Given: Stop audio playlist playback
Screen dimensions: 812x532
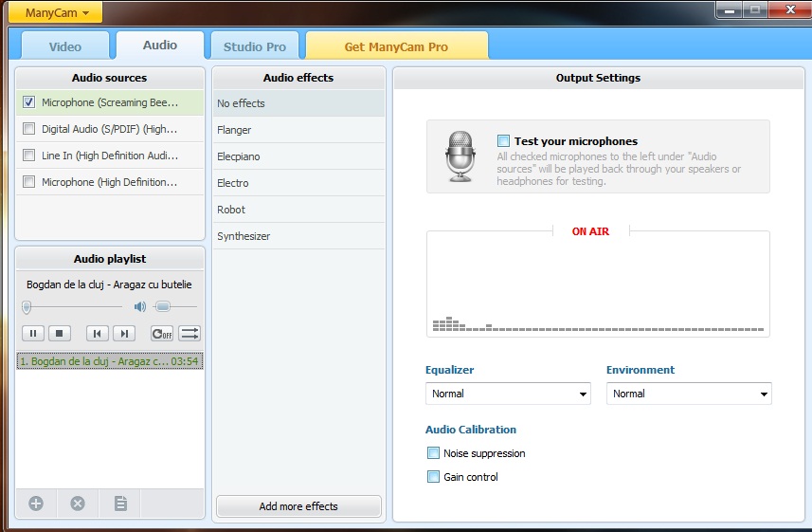Looking at the screenshot, I should coord(60,334).
